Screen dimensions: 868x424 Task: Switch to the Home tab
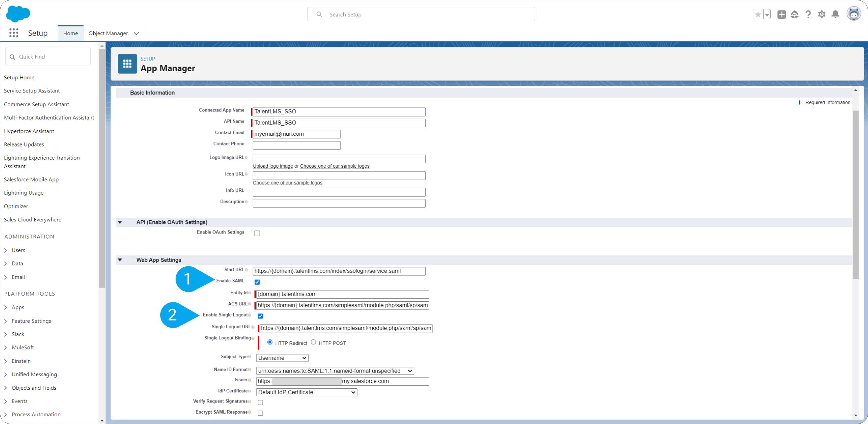[71, 33]
